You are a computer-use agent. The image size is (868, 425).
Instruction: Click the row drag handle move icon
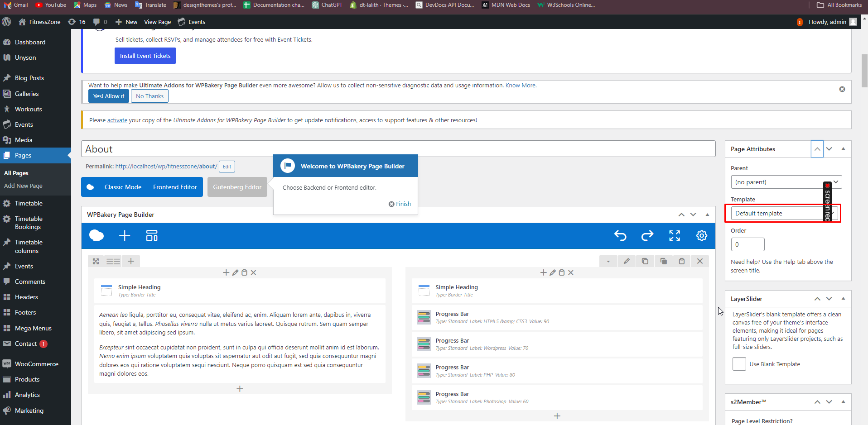coord(96,261)
